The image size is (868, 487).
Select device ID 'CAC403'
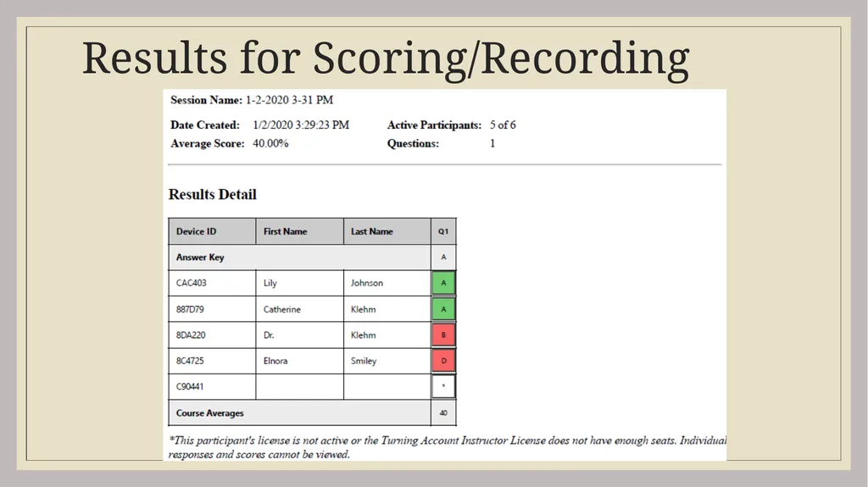[191, 283]
